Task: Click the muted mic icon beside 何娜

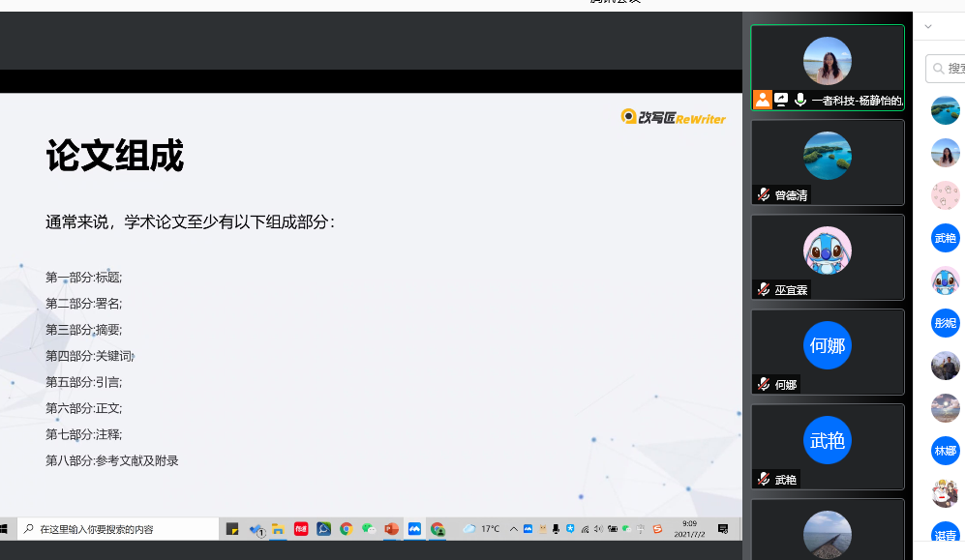Action: 764,384
